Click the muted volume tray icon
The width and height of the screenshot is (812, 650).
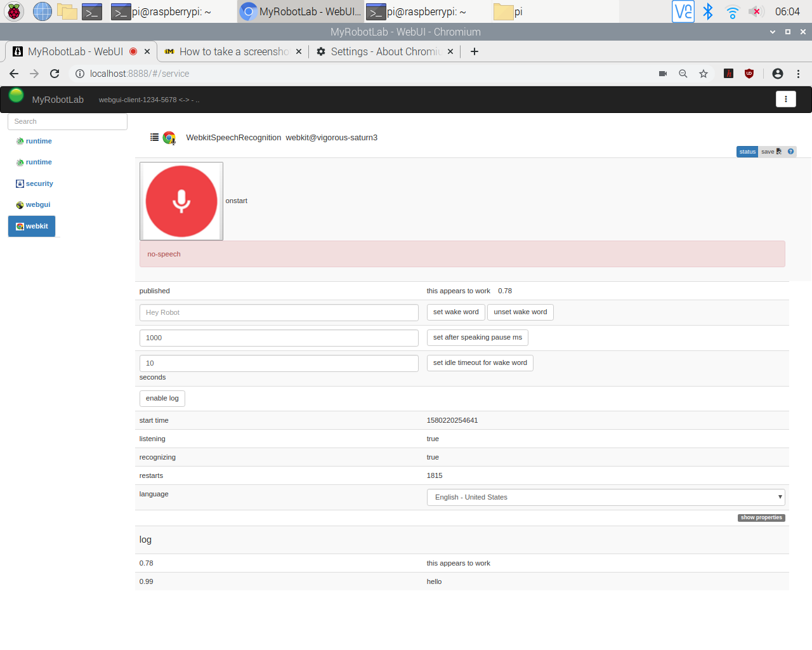pyautogui.click(x=755, y=11)
